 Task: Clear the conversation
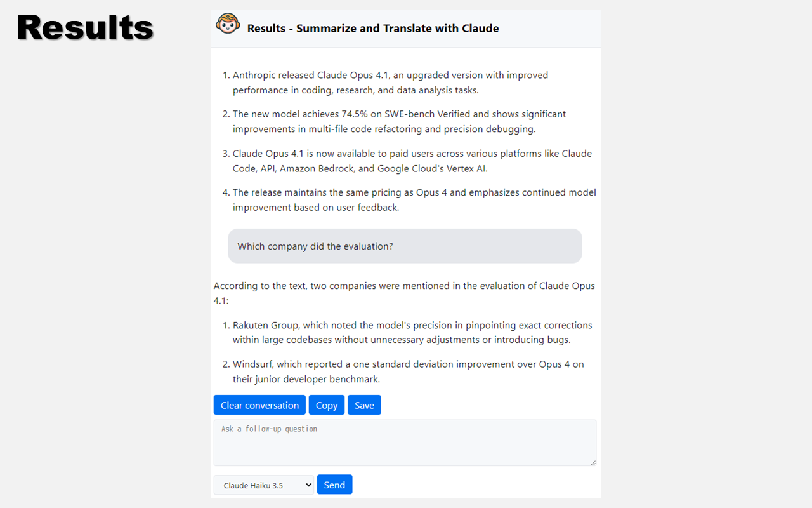(x=259, y=405)
